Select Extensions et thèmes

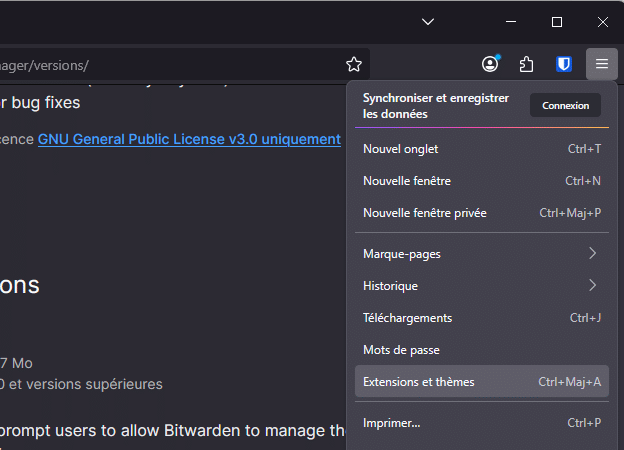pyautogui.click(x=482, y=382)
